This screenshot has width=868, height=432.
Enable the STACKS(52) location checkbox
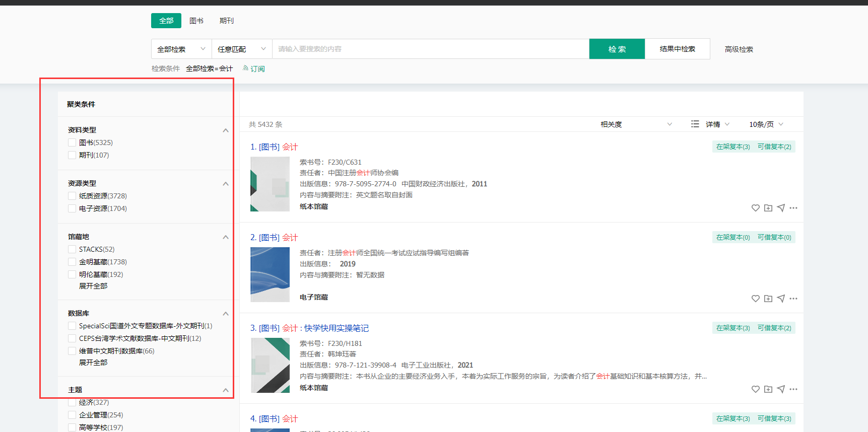pos(72,249)
